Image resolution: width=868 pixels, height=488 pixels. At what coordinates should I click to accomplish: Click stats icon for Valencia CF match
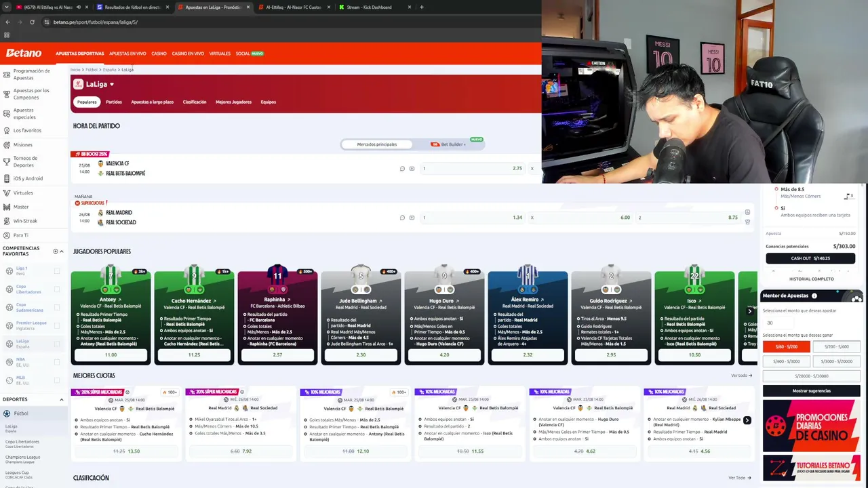pos(402,169)
